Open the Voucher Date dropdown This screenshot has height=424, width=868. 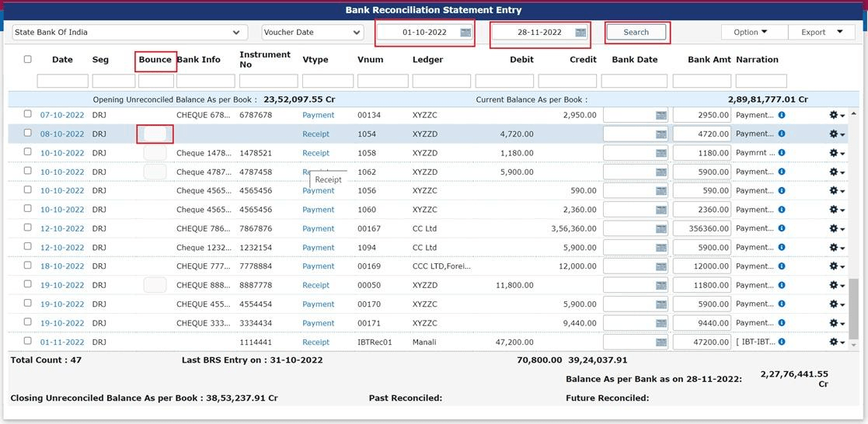[357, 33]
